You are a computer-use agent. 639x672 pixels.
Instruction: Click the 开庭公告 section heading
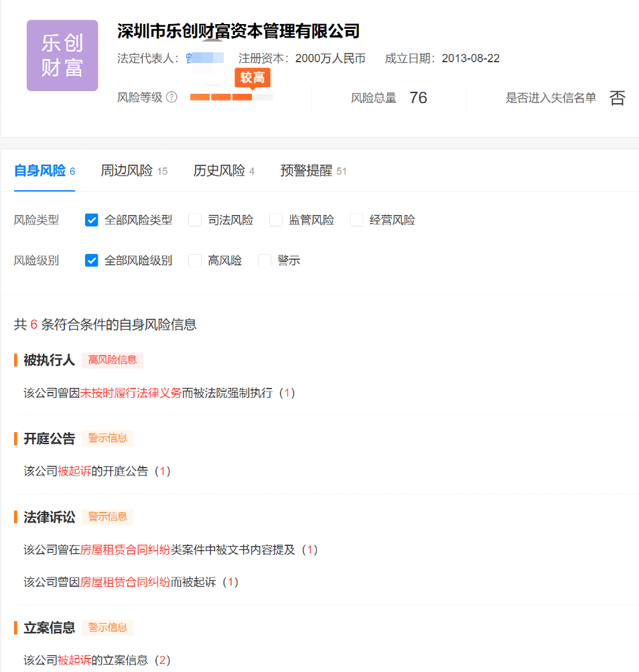point(50,438)
